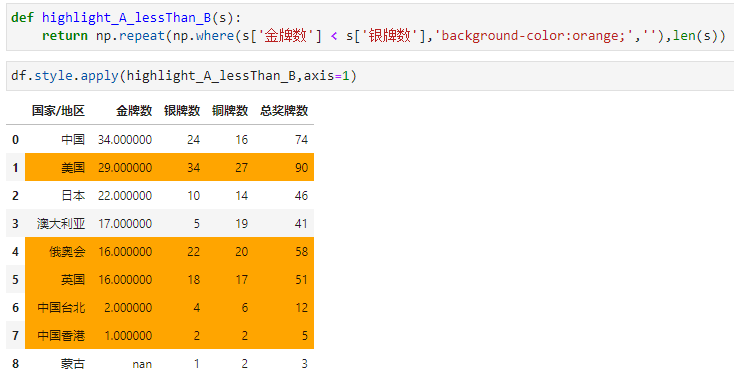Click row index 5 label
This screenshot has height=383, width=734.
point(15,280)
